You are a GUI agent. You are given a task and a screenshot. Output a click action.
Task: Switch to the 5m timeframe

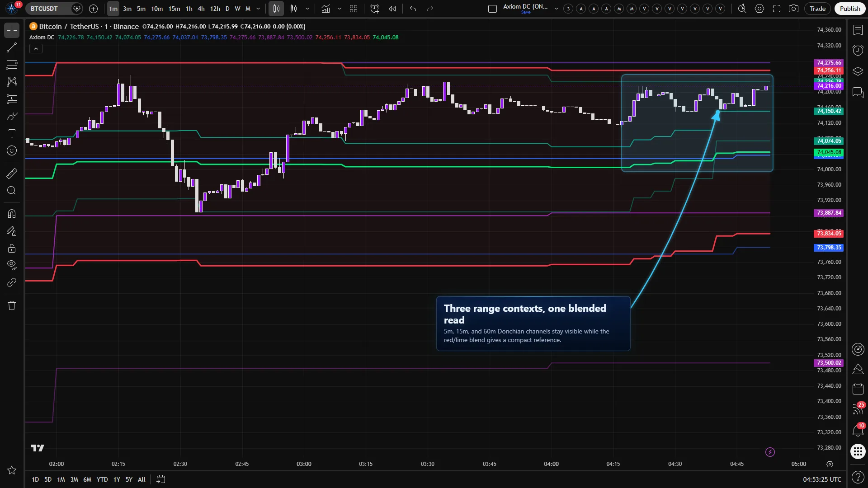[141, 9]
